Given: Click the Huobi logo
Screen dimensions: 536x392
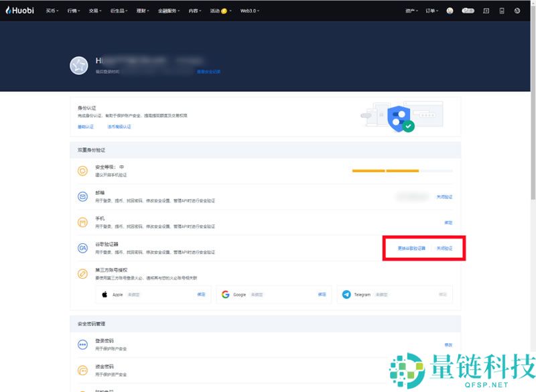Looking at the screenshot, I should [x=19, y=10].
